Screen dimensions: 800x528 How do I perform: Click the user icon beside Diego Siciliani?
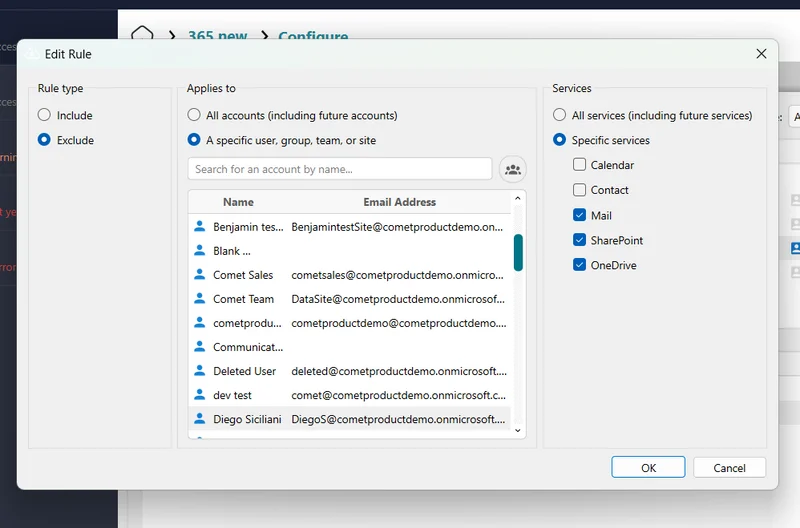[199, 418]
